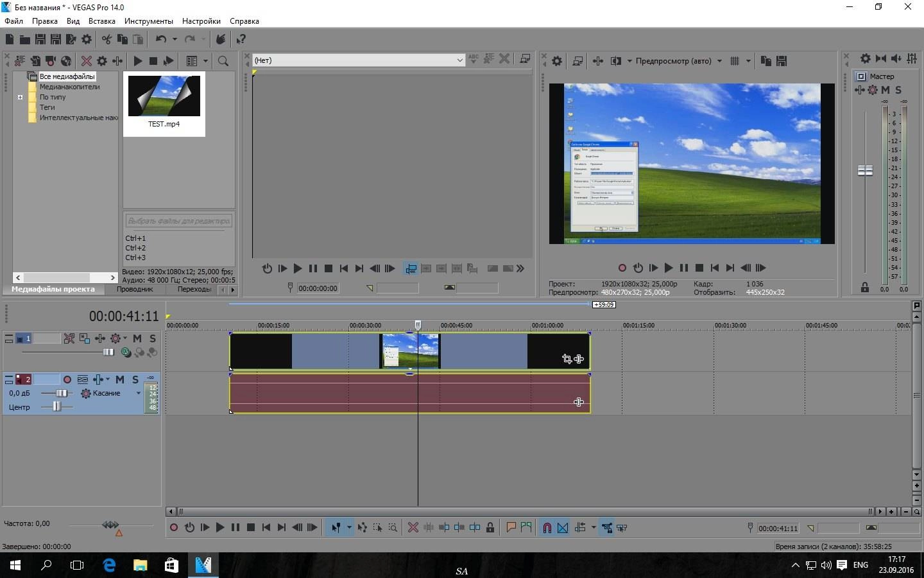
Task: Adjust video track 1 level slider
Action: click(x=108, y=352)
